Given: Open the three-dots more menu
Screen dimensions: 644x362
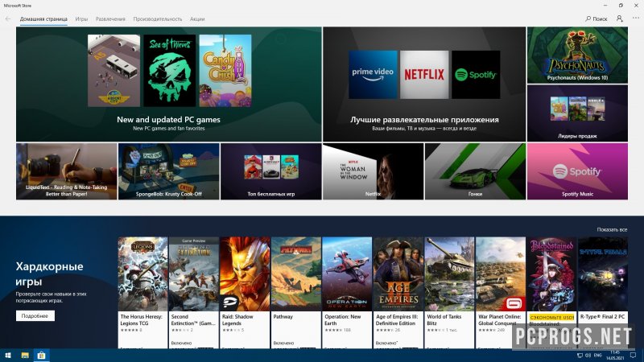Looking at the screenshot, I should pyautogui.click(x=636, y=19).
